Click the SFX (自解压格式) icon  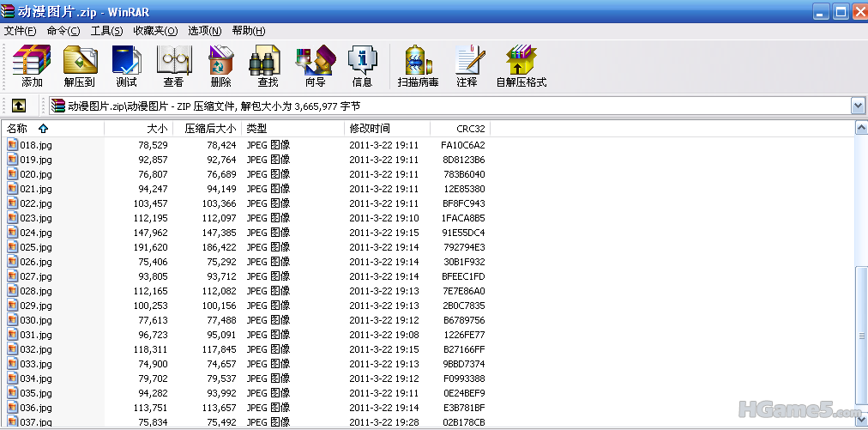coord(521,66)
